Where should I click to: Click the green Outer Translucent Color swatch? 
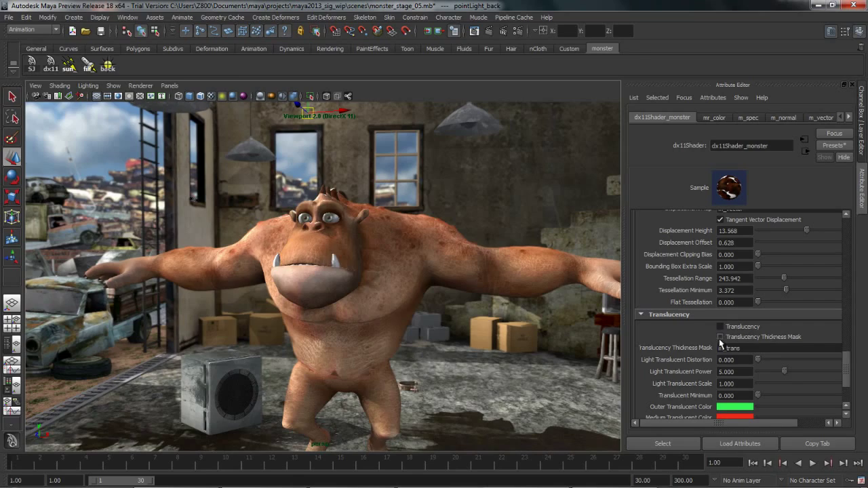tap(734, 407)
